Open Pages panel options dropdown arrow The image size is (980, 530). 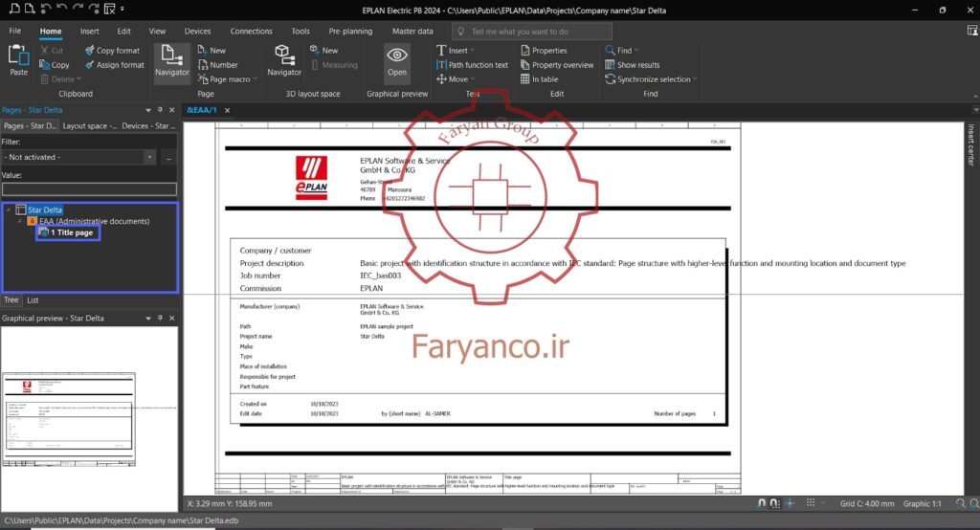pos(148,110)
